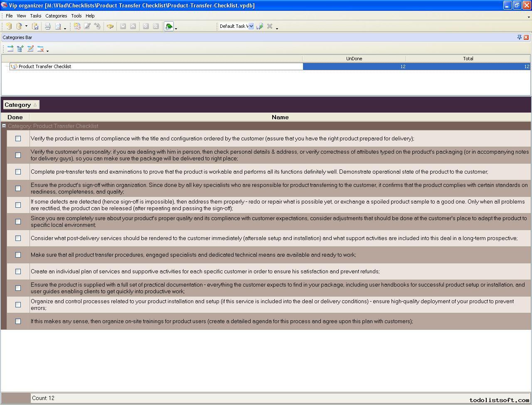Click the Done column header
This screenshot has height=405, width=532.
(x=15, y=118)
